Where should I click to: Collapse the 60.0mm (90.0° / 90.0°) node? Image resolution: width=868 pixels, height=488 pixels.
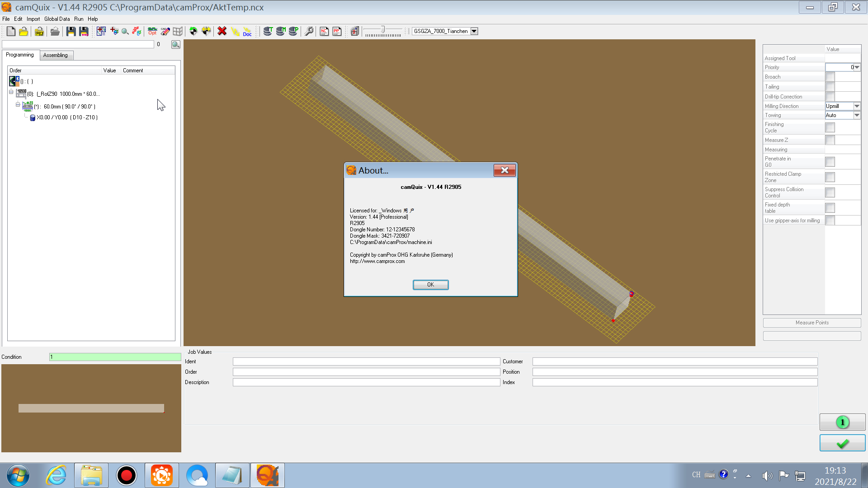[18, 104]
